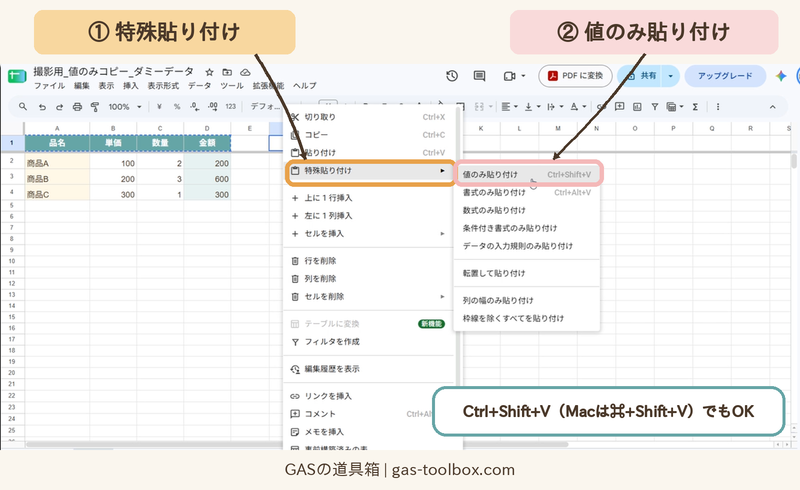The image size is (800, 490).
Task: Open the Gemini sparkle icon
Action: pyautogui.click(x=781, y=76)
